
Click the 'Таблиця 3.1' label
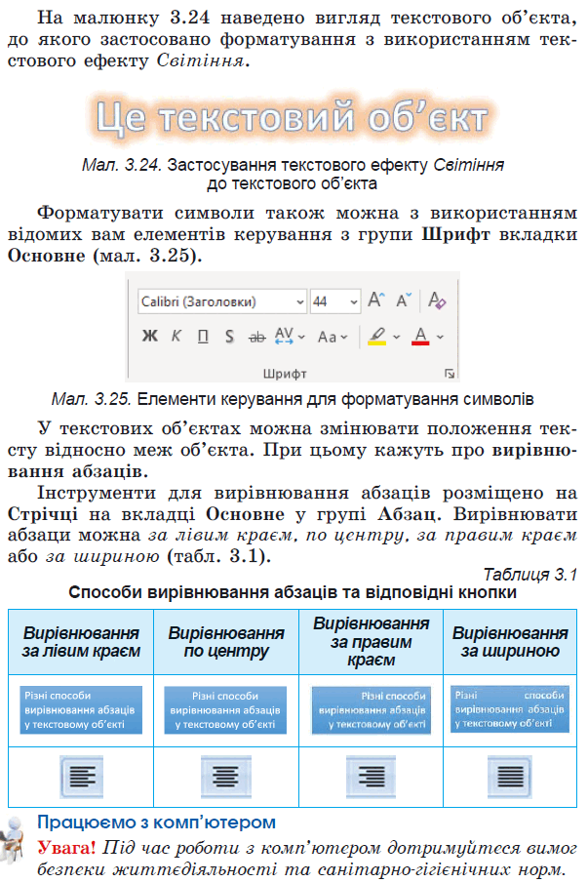click(x=530, y=575)
